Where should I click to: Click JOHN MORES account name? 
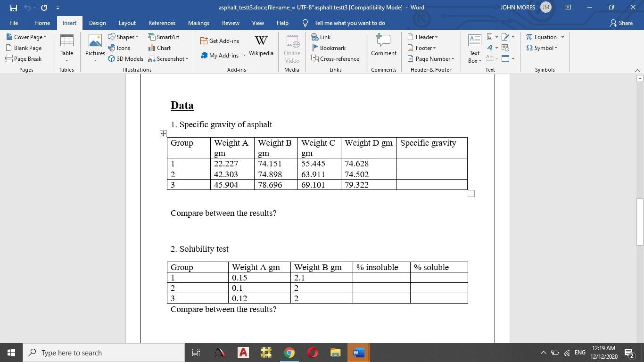[518, 8]
